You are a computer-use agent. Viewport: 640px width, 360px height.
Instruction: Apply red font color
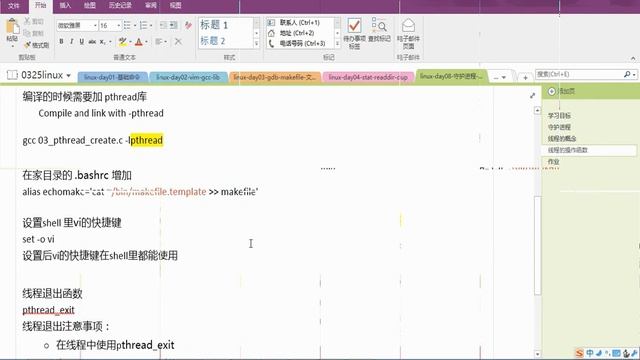pos(139,41)
